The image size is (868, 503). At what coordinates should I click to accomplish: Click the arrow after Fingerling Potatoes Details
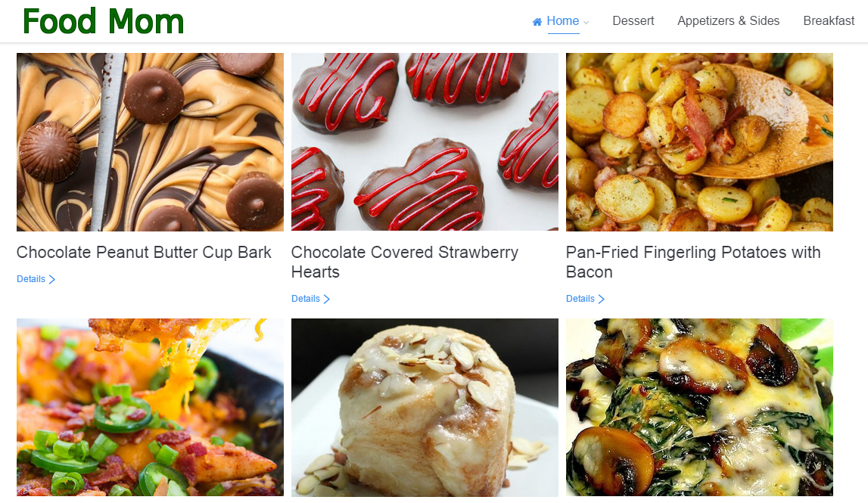click(x=601, y=300)
